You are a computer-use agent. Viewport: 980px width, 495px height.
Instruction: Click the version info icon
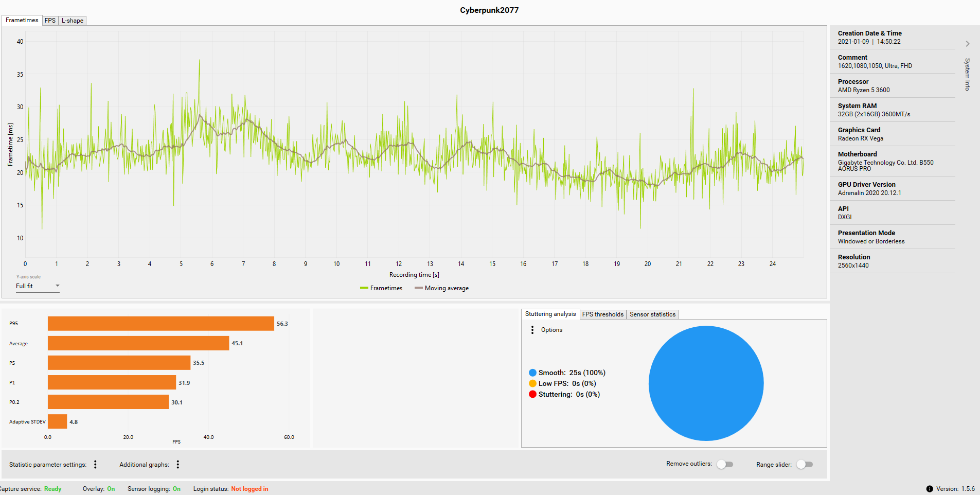click(x=930, y=489)
